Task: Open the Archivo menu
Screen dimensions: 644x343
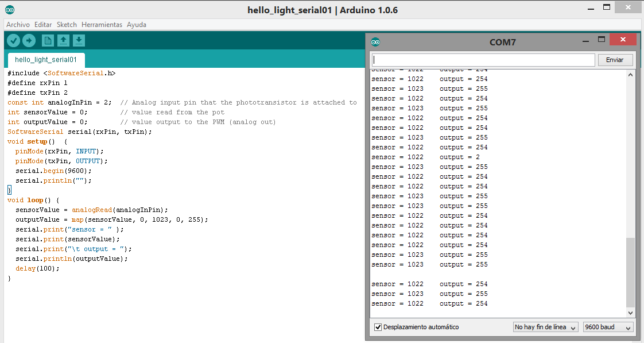Action: pos(18,25)
